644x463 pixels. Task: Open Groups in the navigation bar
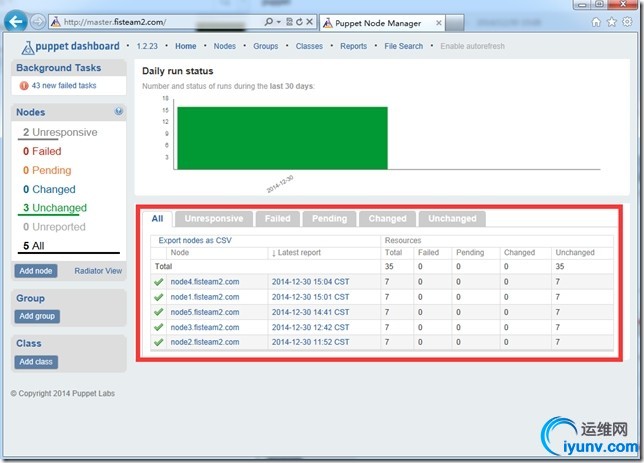(266, 46)
